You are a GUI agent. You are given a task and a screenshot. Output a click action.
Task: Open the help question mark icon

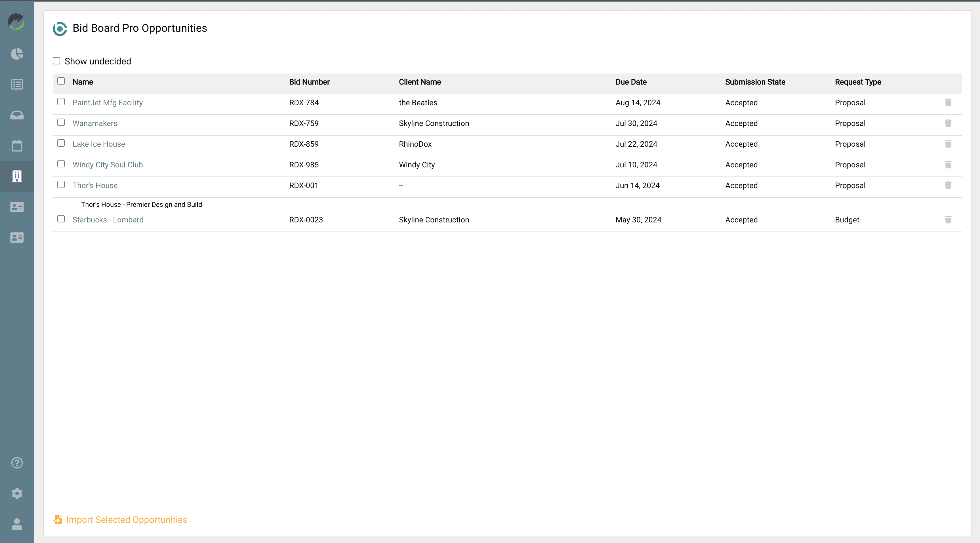pyautogui.click(x=17, y=463)
